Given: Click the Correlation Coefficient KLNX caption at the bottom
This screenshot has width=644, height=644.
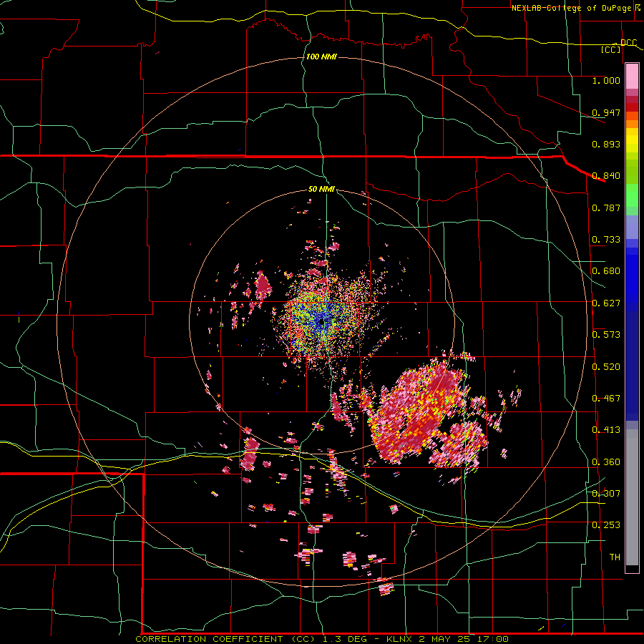Looking at the screenshot, I should click(322, 639).
